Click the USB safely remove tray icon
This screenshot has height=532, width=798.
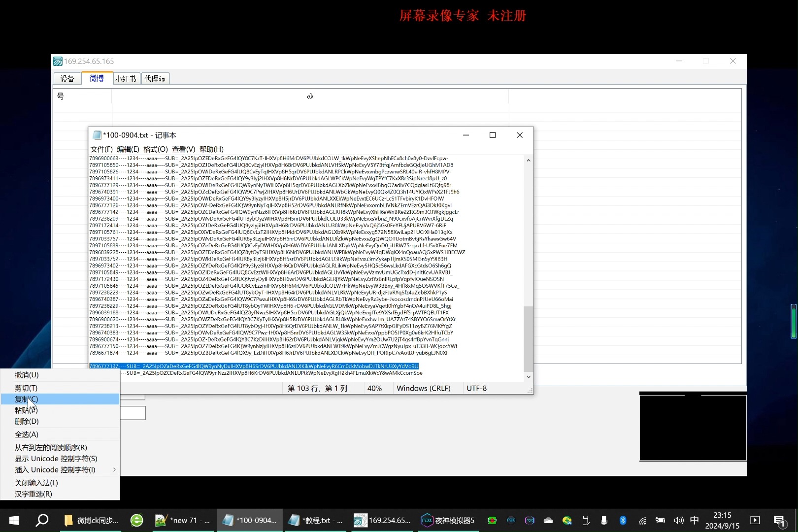pyautogui.click(x=586, y=520)
